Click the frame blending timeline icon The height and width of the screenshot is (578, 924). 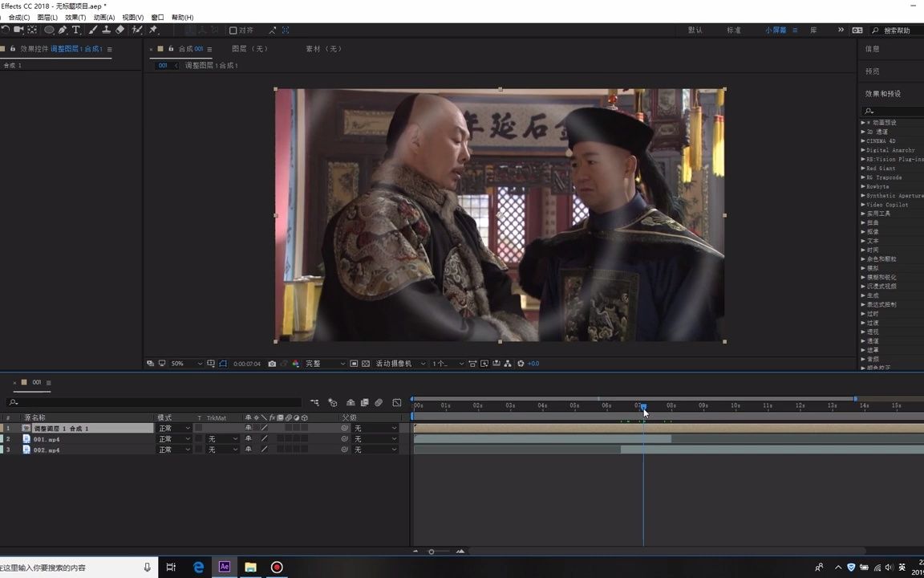[x=364, y=403]
